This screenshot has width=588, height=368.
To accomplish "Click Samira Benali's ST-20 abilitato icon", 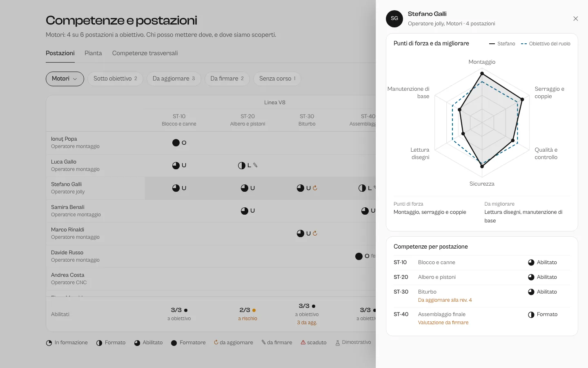I will point(245,211).
